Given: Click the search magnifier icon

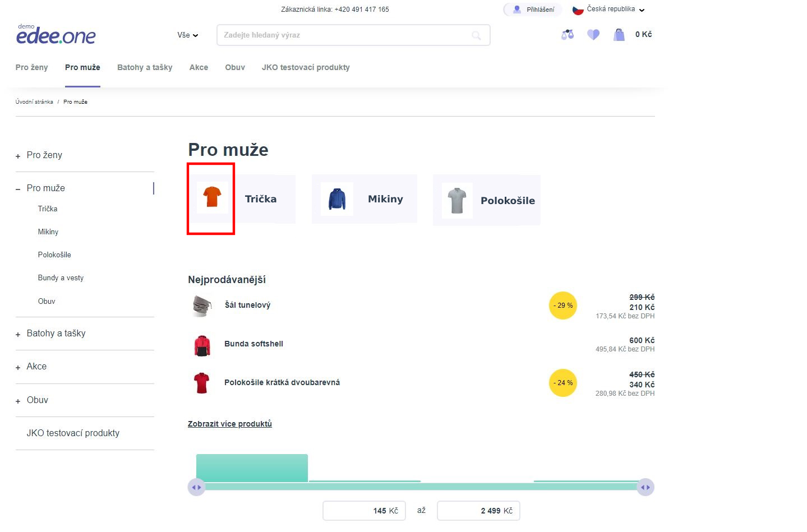Looking at the screenshot, I should point(476,35).
